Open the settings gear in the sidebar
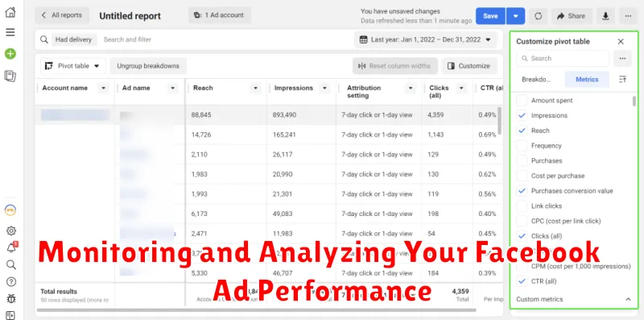 pos(11,231)
